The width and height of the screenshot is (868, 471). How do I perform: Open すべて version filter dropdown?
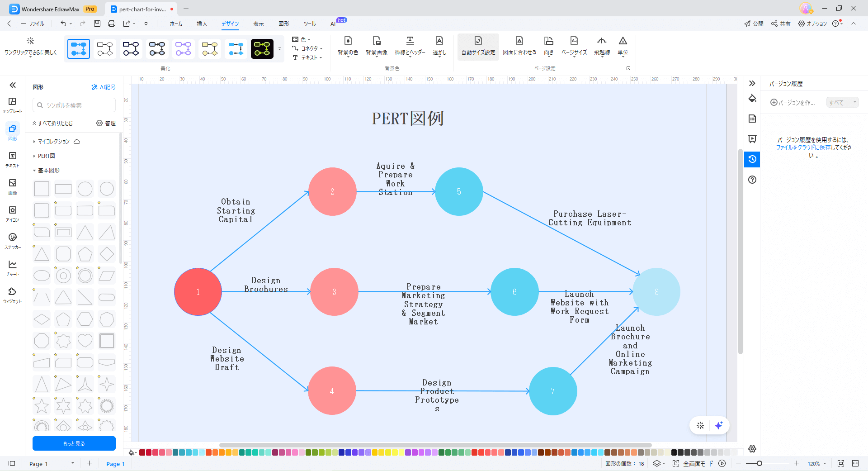pos(842,103)
